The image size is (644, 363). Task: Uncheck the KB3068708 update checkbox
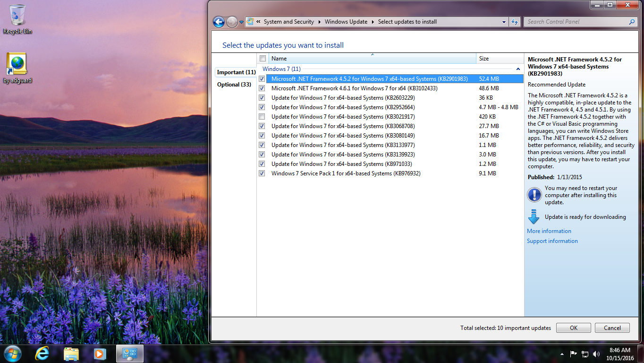262,126
